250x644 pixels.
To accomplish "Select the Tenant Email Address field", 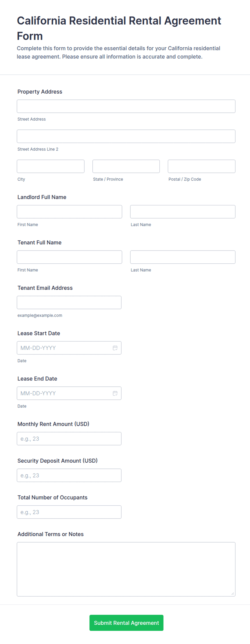I will [x=69, y=302].
